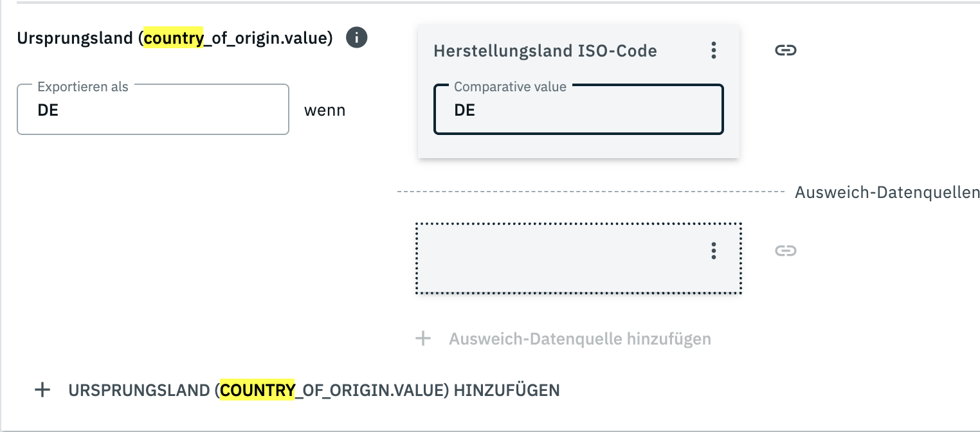Image resolution: width=980 pixels, height=432 pixels.
Task: Click link icon next to Herstellungsland ISO-Code card
Action: [785, 51]
